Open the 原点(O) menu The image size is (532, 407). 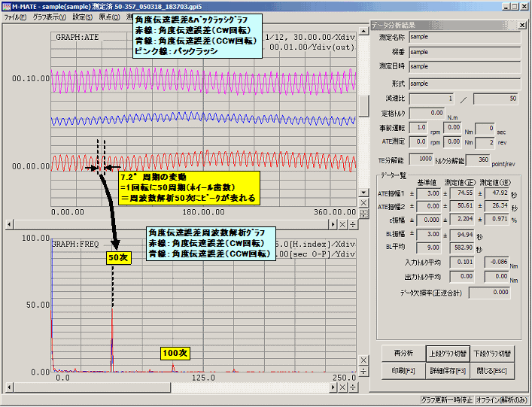(111, 17)
